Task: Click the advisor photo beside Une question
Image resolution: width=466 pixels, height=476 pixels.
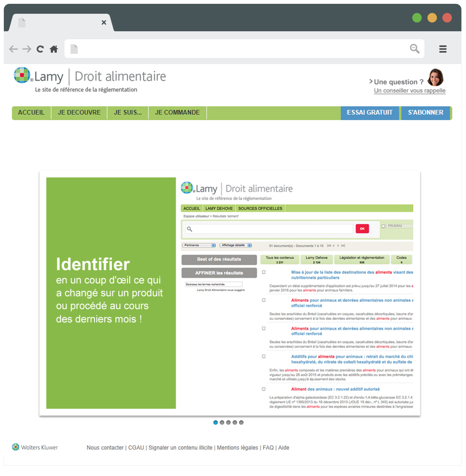Action: coord(435,77)
